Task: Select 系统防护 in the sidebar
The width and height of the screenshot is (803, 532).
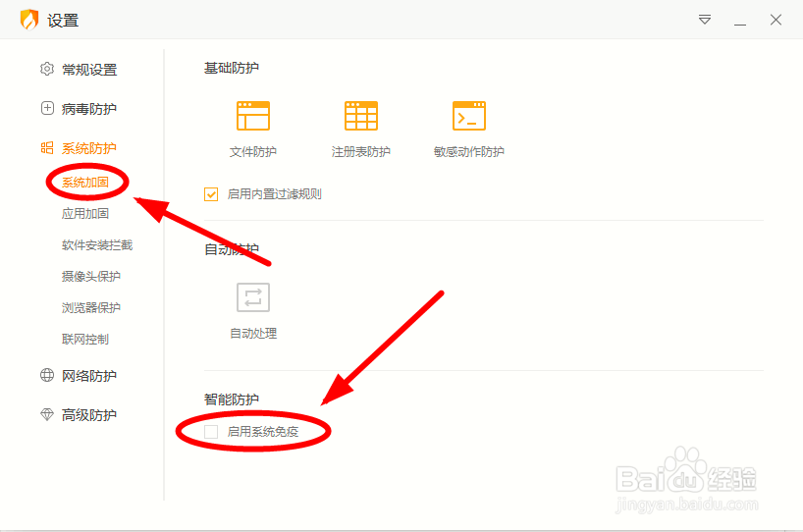Action: point(89,148)
